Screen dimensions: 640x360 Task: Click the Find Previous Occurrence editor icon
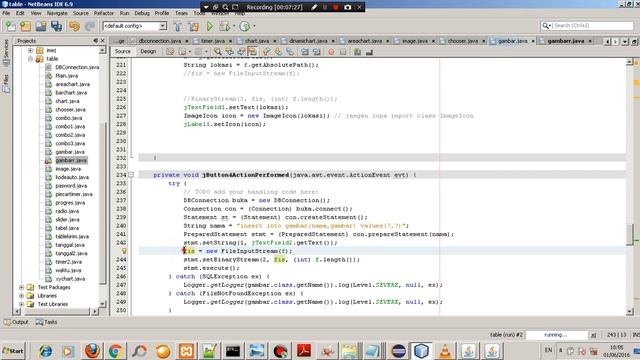229,52
